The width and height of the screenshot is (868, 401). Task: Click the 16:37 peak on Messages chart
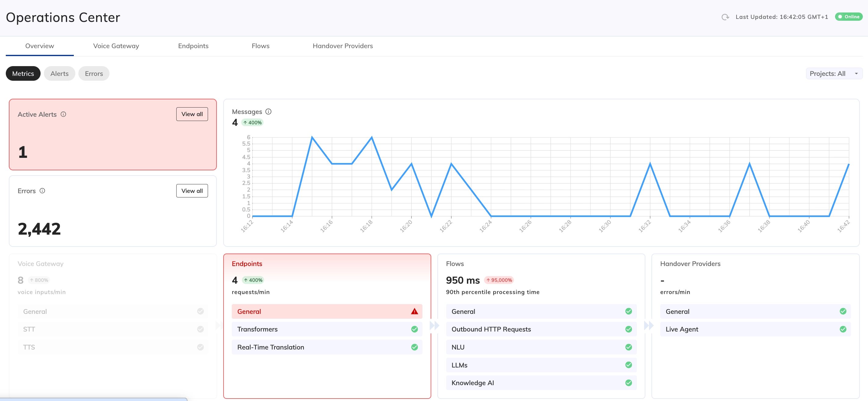pos(749,164)
